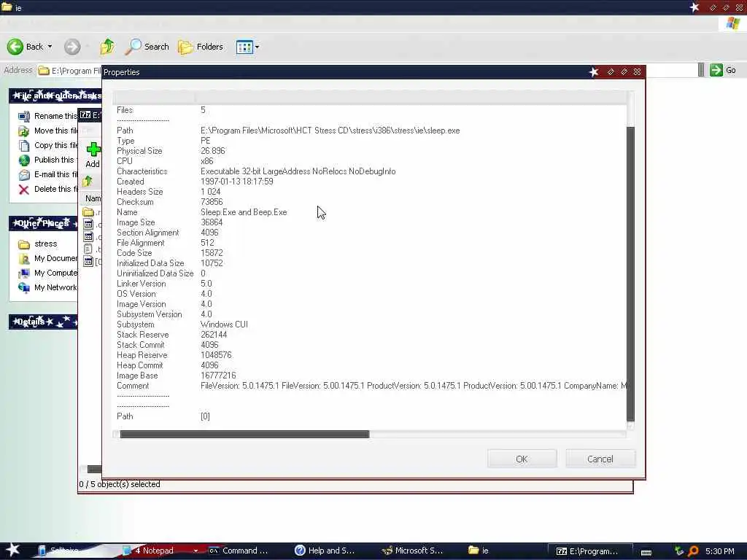Click the Explorer address bar path field
The height and width of the screenshot is (560, 747).
[x=69, y=71]
